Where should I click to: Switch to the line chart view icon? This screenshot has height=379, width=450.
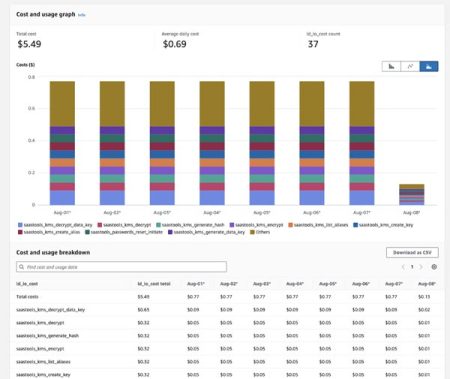(410, 66)
